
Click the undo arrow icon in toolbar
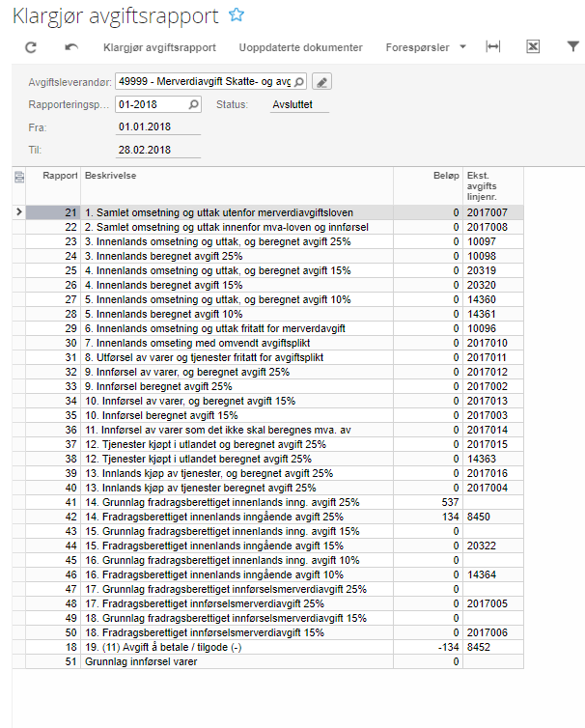coord(71,47)
